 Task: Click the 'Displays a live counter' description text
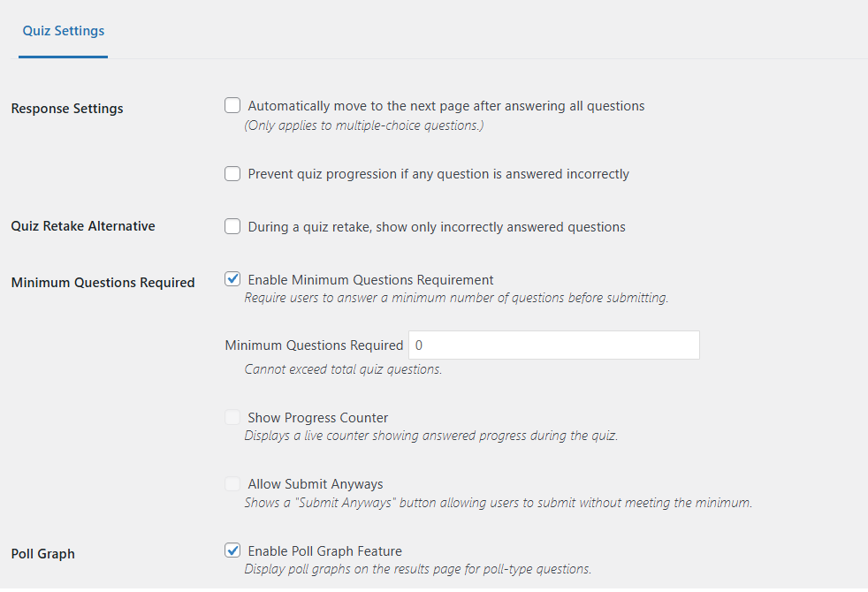(431, 436)
